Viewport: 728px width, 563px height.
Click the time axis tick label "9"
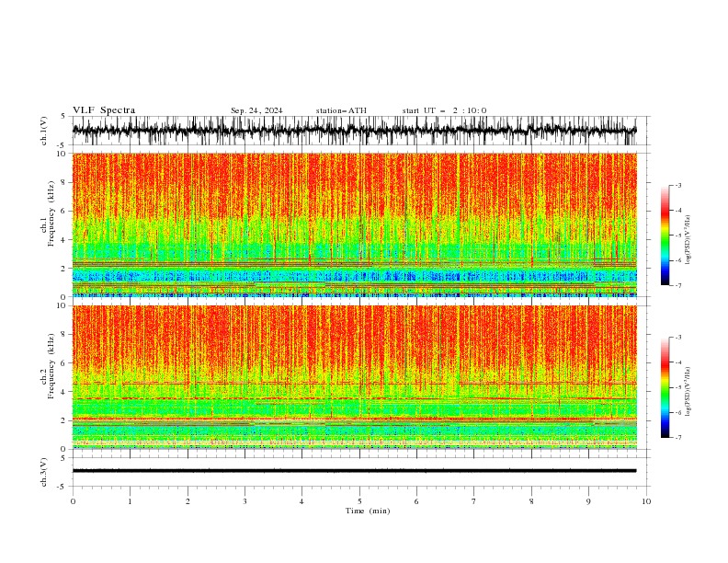[588, 501]
